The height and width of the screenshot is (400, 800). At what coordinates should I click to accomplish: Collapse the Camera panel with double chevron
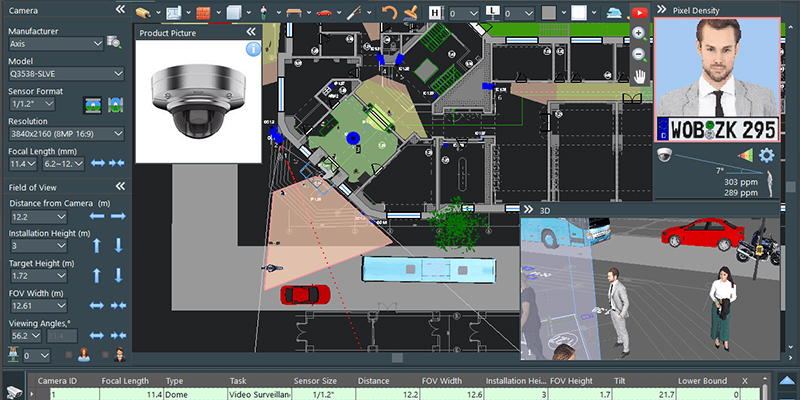pyautogui.click(x=121, y=9)
